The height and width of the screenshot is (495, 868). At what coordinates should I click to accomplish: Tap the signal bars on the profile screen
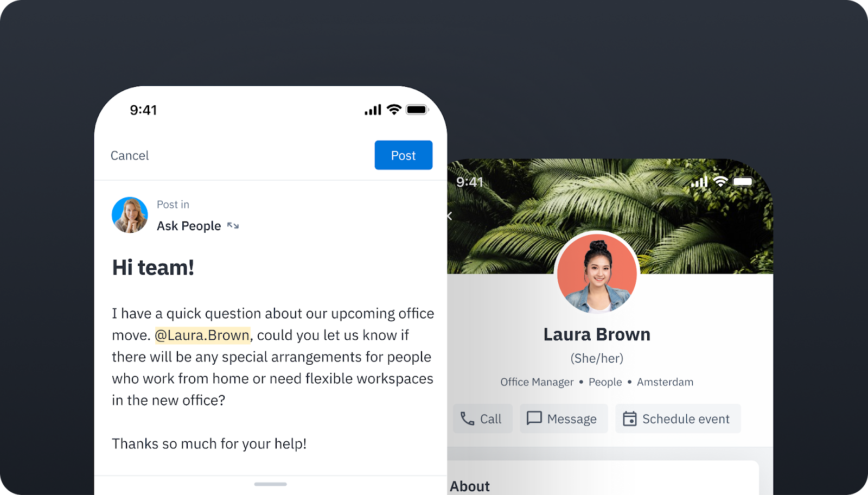tap(699, 182)
